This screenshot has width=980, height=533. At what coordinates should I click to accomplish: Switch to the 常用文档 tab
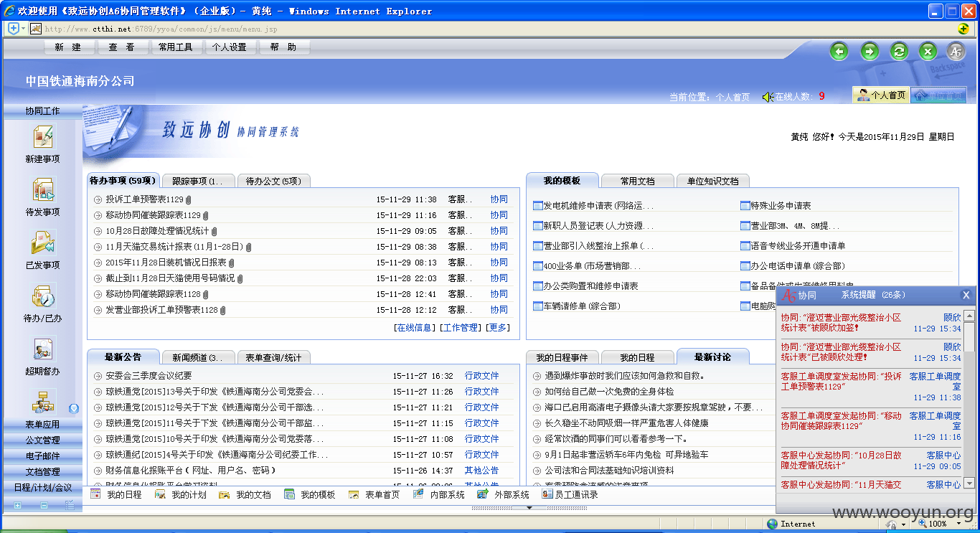click(x=637, y=181)
